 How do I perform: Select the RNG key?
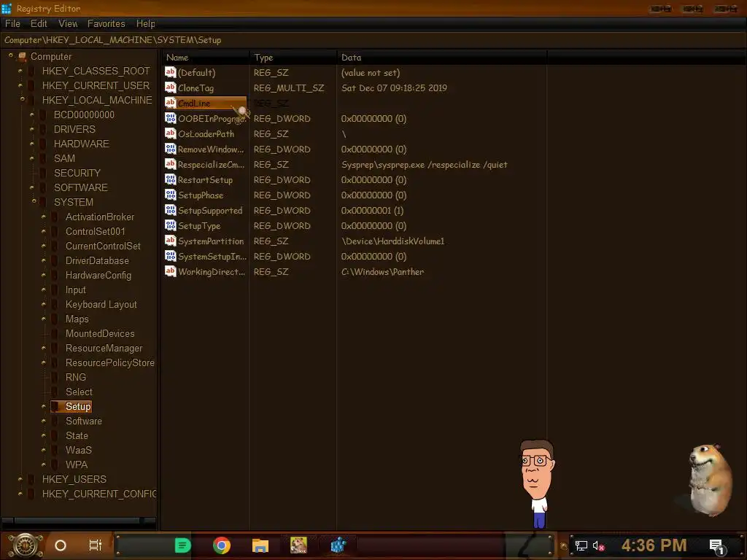(76, 377)
